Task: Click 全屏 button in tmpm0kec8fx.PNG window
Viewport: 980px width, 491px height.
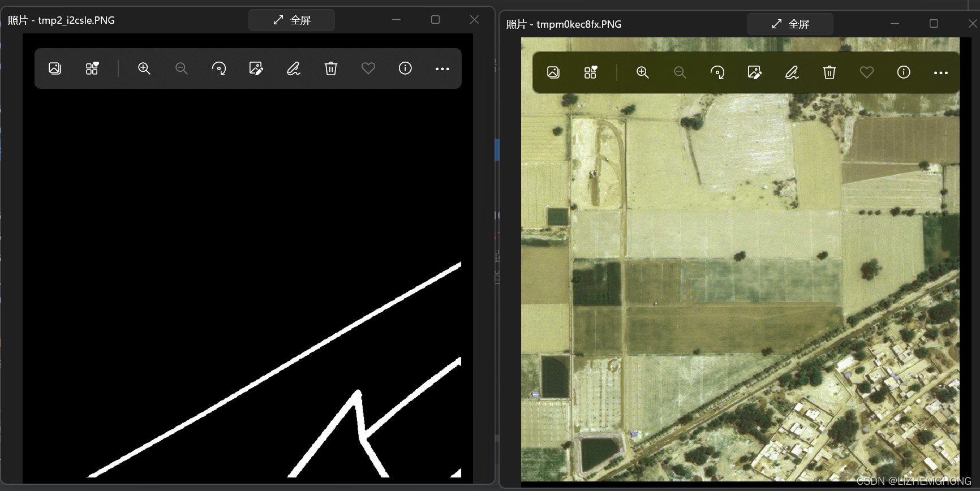Action: (x=790, y=24)
